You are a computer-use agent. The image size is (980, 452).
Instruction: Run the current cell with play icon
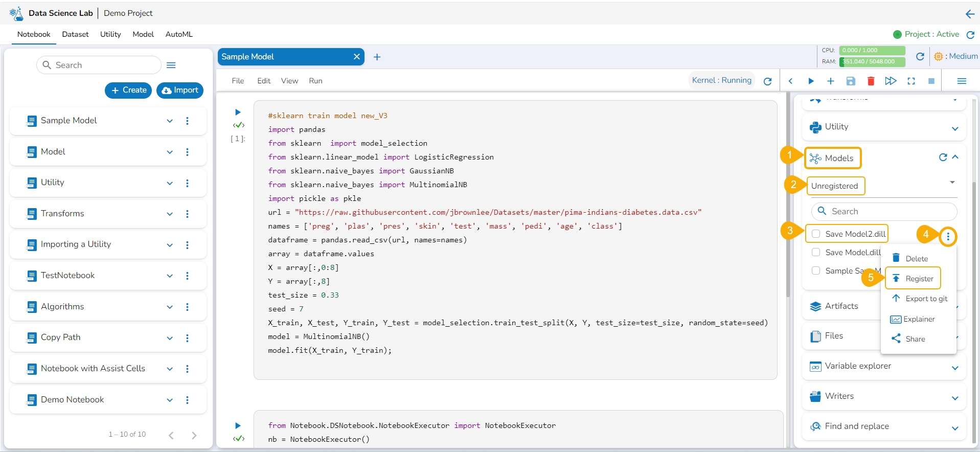tap(811, 81)
